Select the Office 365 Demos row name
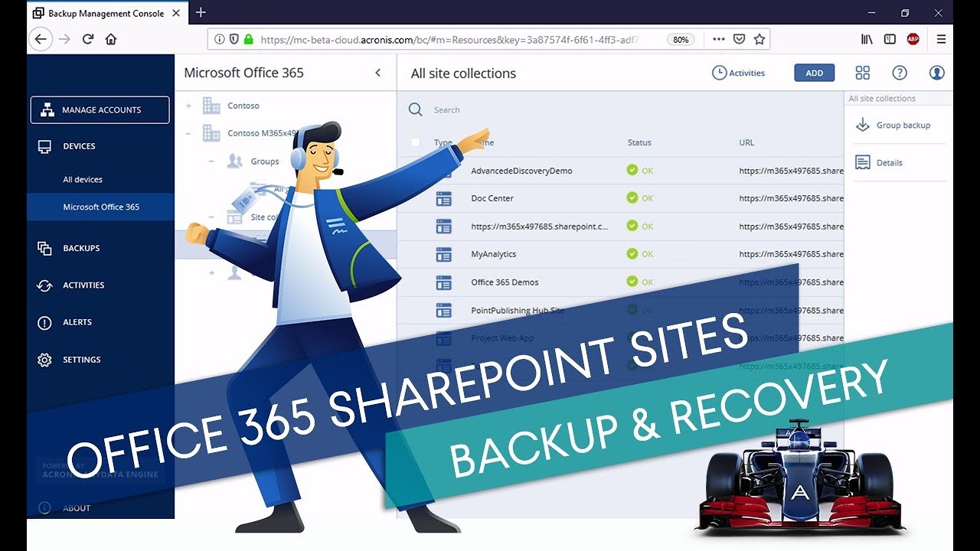The width and height of the screenshot is (980, 551). 505,282
